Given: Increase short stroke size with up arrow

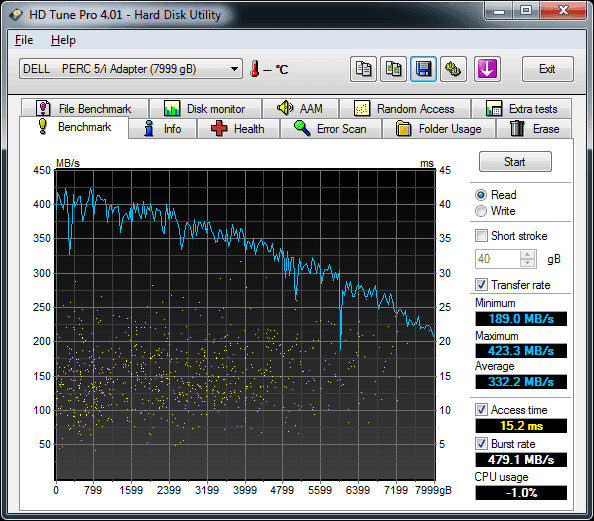Looking at the screenshot, I should tap(528, 255).
